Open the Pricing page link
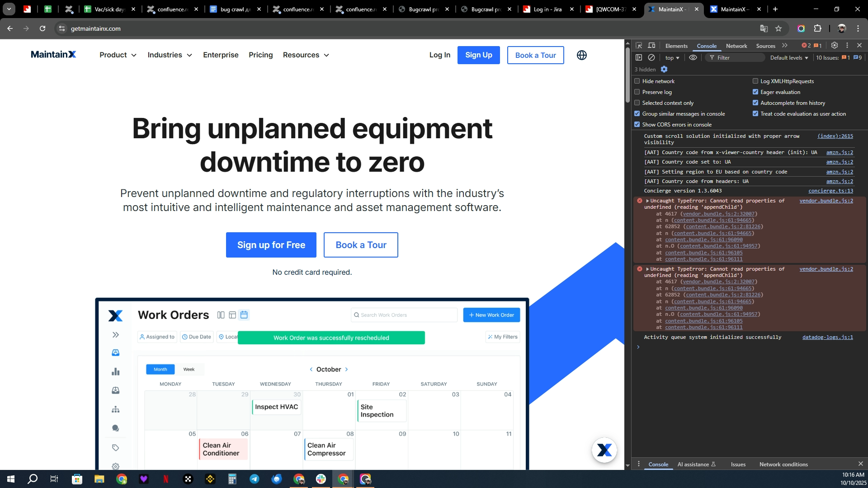The width and height of the screenshot is (868, 488). [261, 55]
